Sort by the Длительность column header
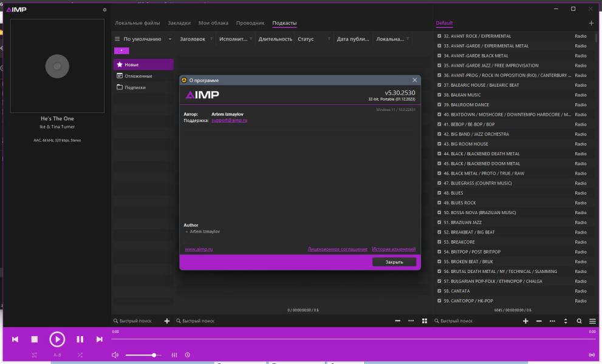Screen dimensions: 602x364 click(275, 39)
